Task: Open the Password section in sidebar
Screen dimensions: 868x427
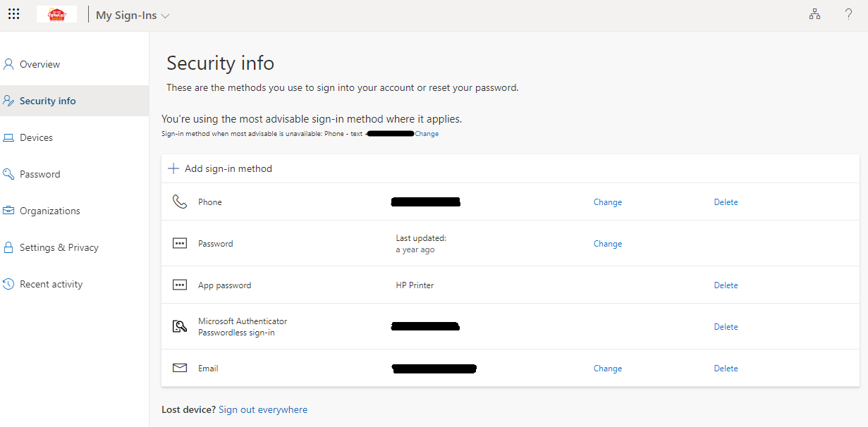Action: 39,174
